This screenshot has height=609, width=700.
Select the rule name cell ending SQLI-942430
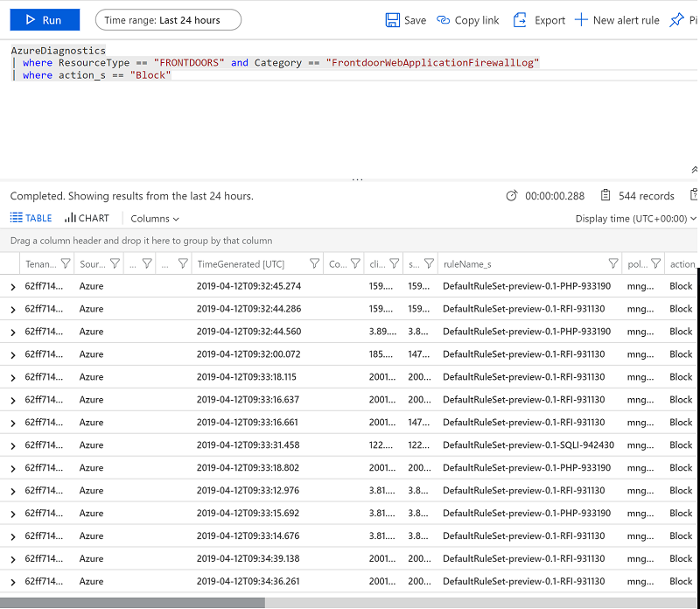[528, 445]
